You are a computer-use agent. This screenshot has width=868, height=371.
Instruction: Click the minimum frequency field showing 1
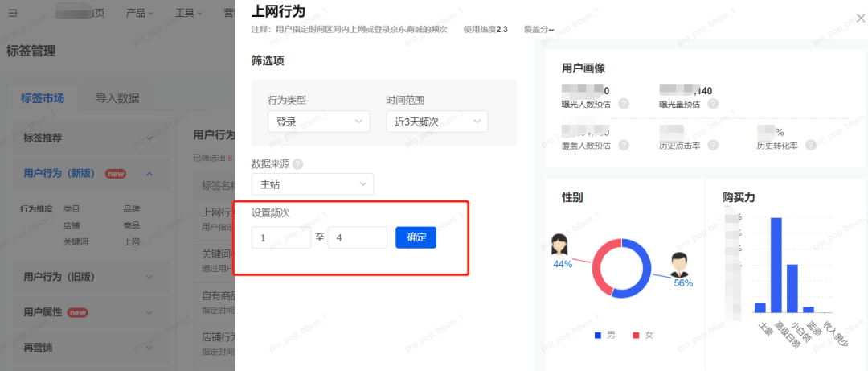pos(281,238)
